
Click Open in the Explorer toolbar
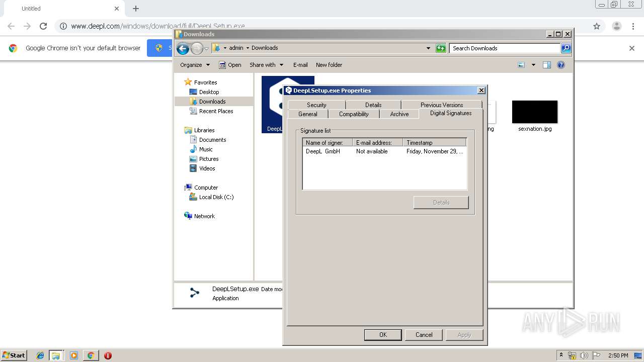230,65
